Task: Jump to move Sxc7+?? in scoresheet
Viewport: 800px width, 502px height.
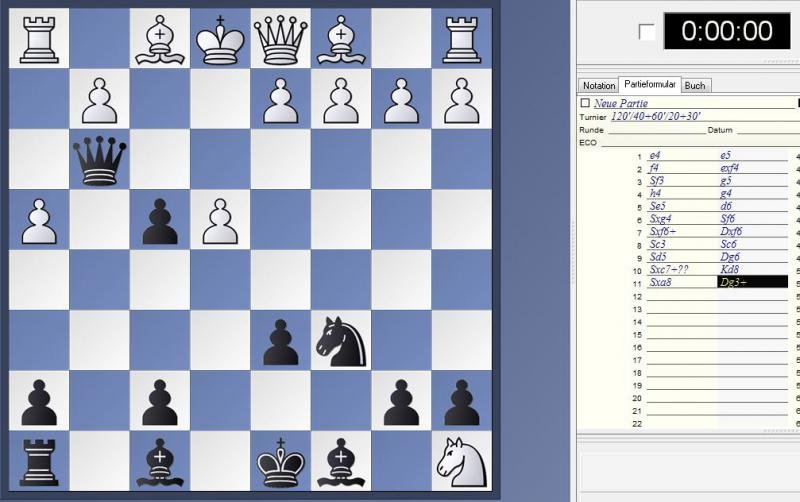Action: coord(670,269)
